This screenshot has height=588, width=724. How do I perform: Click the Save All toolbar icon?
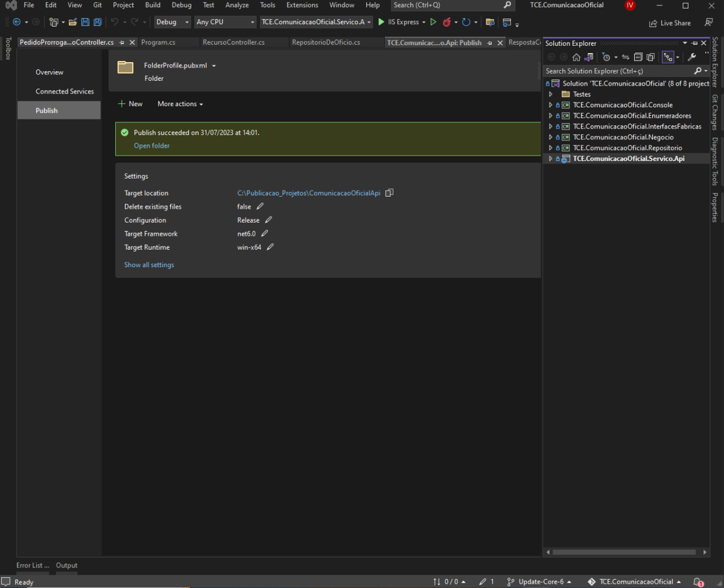coord(97,22)
